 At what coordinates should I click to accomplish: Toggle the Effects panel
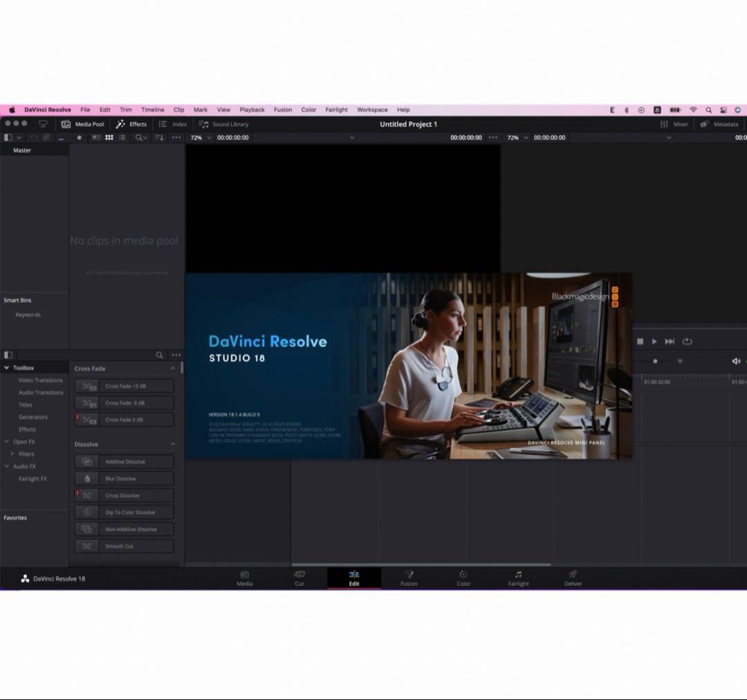click(x=131, y=125)
